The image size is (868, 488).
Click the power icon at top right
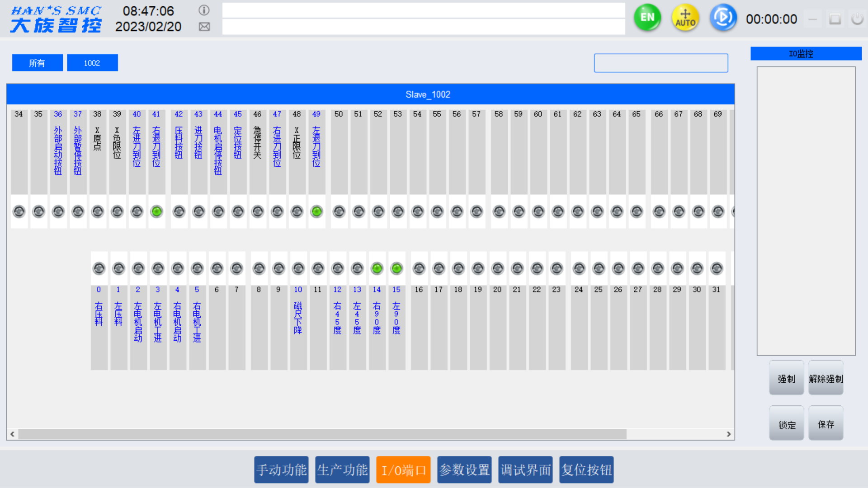coord(857,19)
